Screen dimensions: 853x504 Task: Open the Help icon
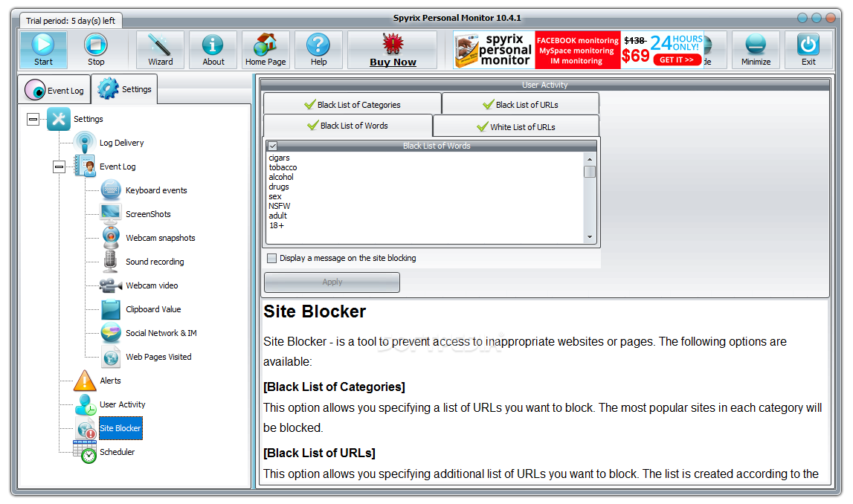[318, 45]
